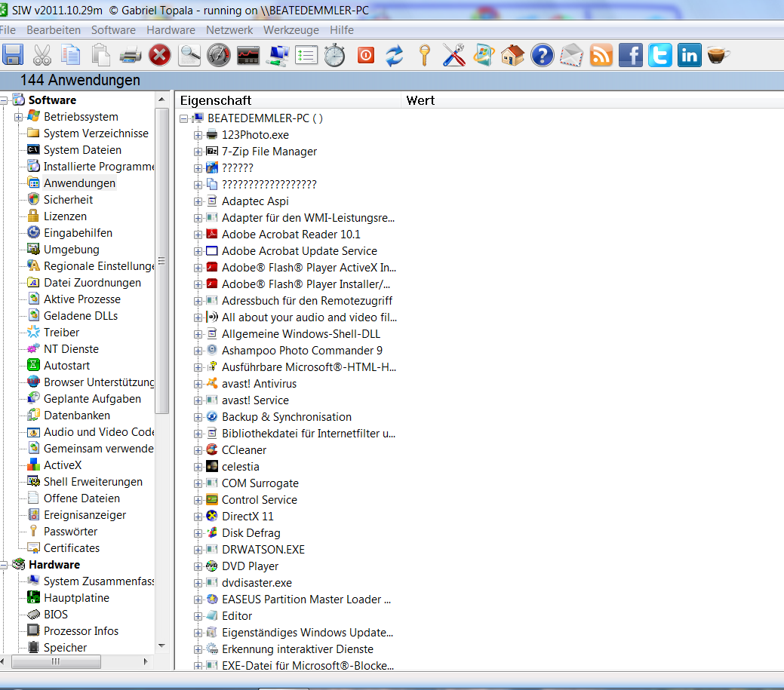Collapse the Hardware tree node

[4, 565]
